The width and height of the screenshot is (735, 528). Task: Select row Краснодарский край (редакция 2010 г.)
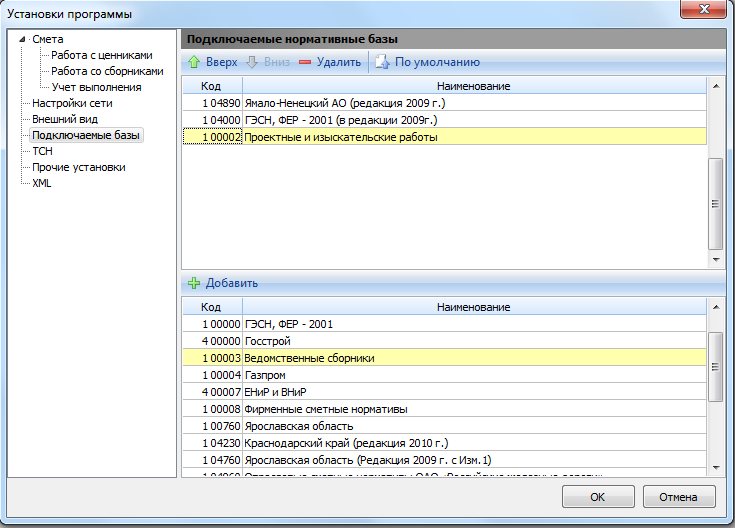point(444,443)
